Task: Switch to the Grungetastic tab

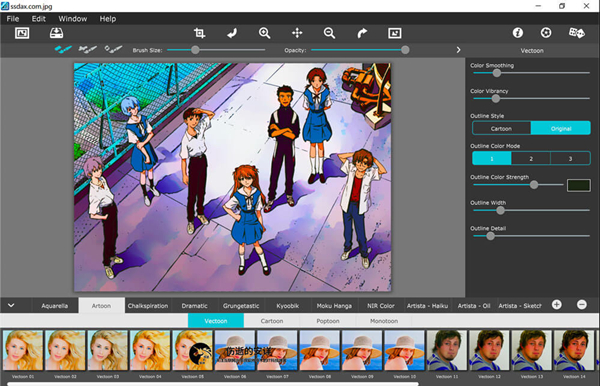Action: [x=241, y=306]
